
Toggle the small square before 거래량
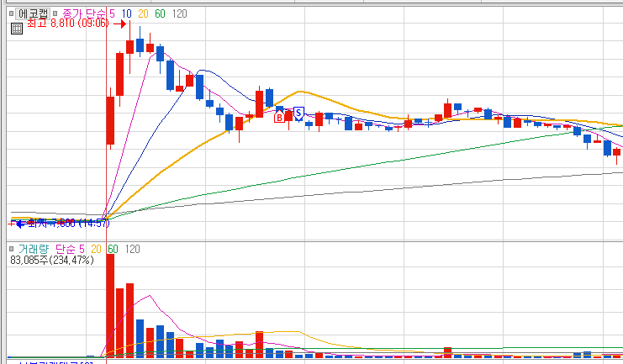(12, 249)
